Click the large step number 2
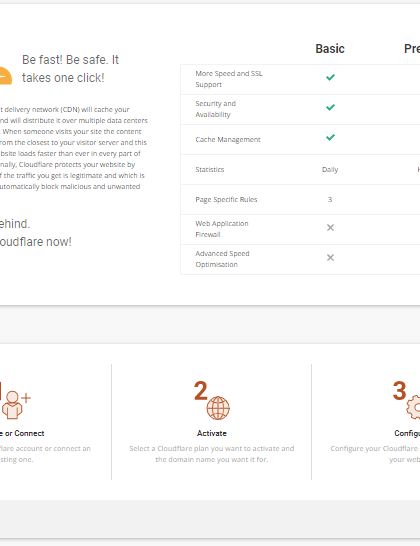The width and height of the screenshot is (420, 546). coord(201,391)
